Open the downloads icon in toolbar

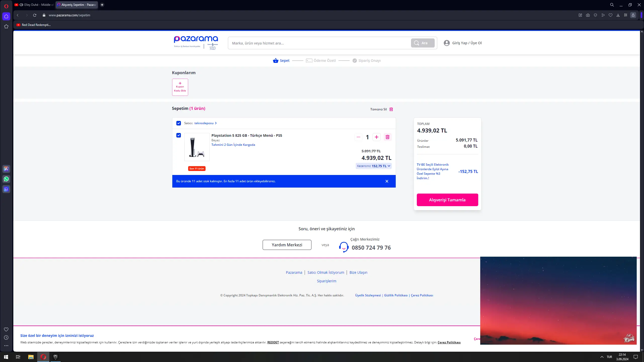coord(618,15)
